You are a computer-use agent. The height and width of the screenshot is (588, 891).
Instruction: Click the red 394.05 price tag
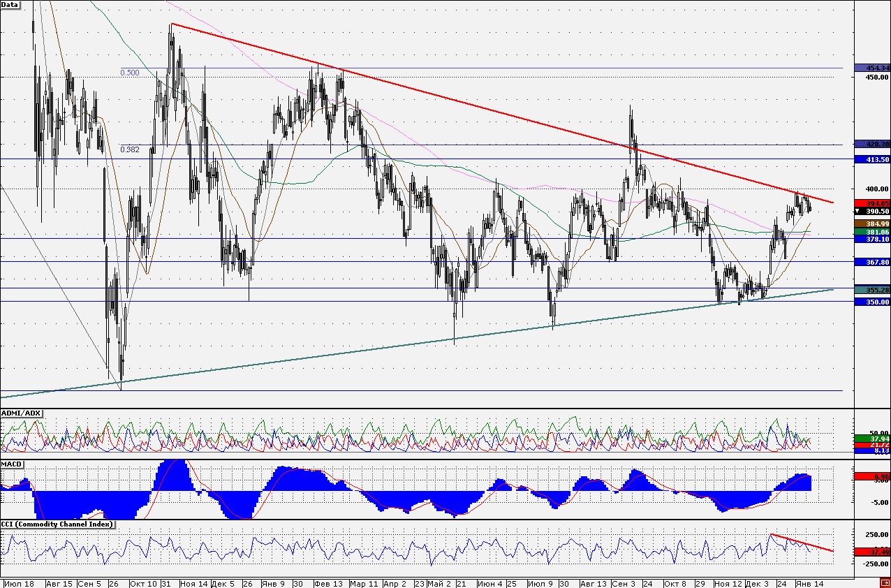tap(872, 203)
